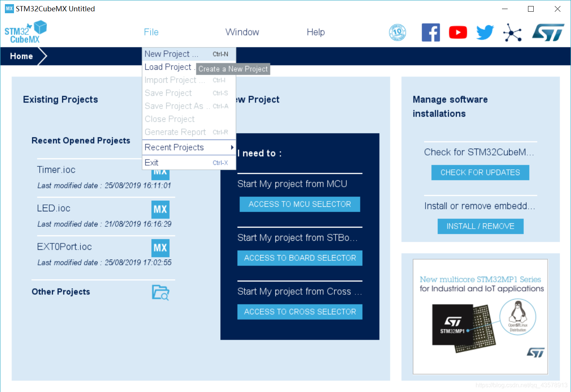Maximize the STM32CubeMX window

coord(531,9)
